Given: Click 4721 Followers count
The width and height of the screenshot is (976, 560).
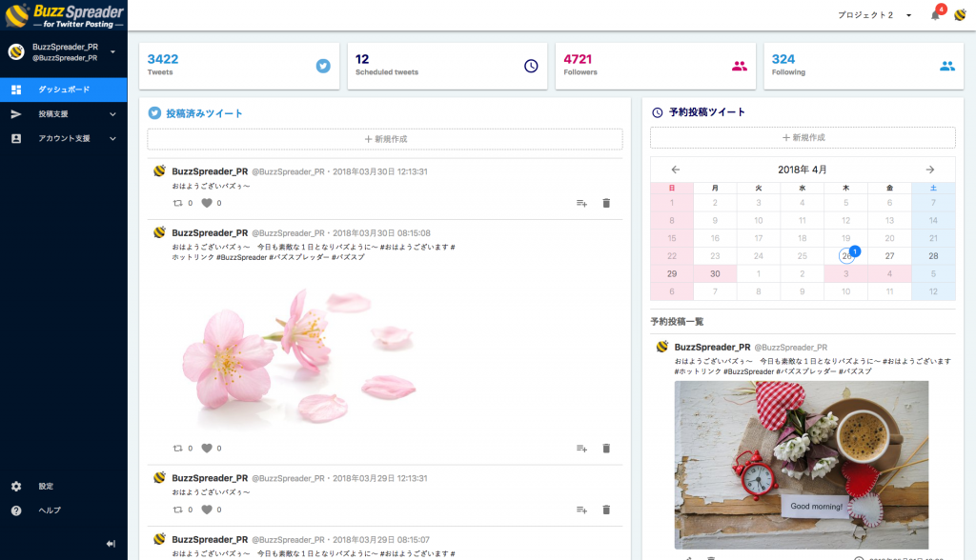Looking at the screenshot, I should (578, 59).
